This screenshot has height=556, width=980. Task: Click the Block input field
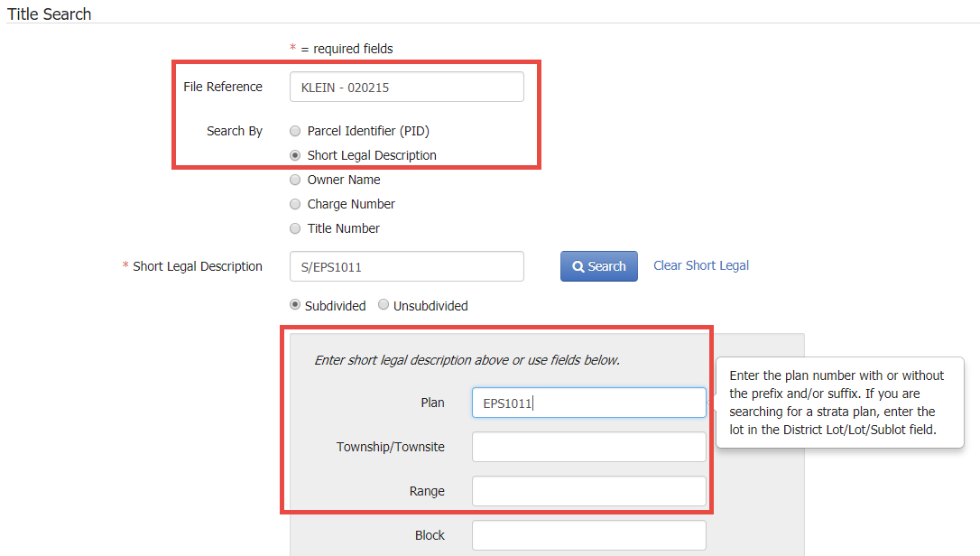[x=588, y=534]
